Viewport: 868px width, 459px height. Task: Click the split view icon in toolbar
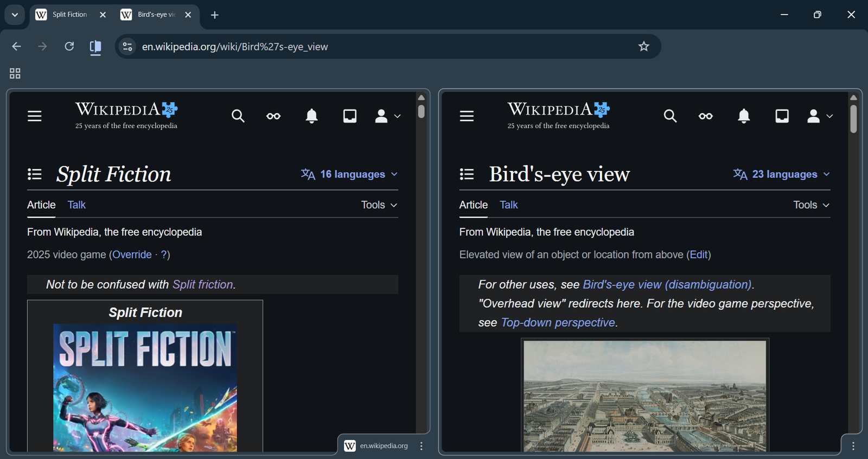[x=95, y=47]
